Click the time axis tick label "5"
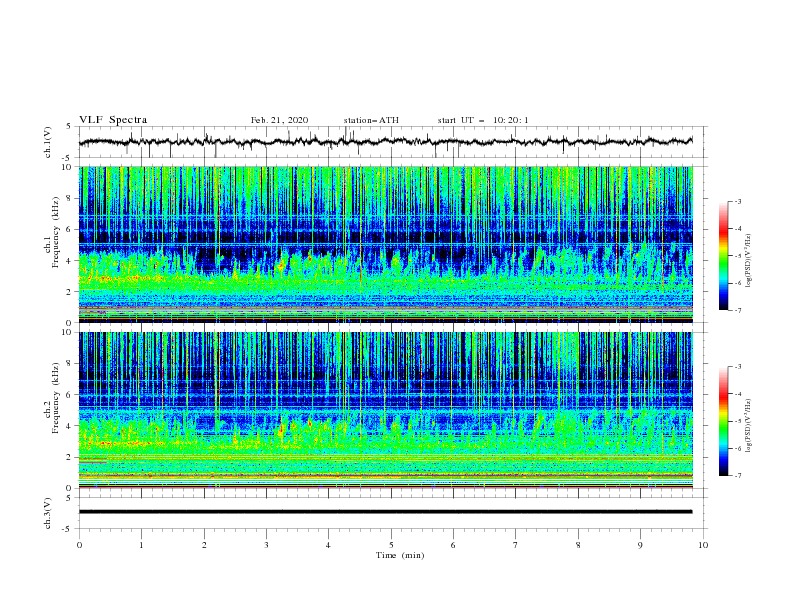Image resolution: width=792 pixels, height=612 pixels. click(x=391, y=545)
